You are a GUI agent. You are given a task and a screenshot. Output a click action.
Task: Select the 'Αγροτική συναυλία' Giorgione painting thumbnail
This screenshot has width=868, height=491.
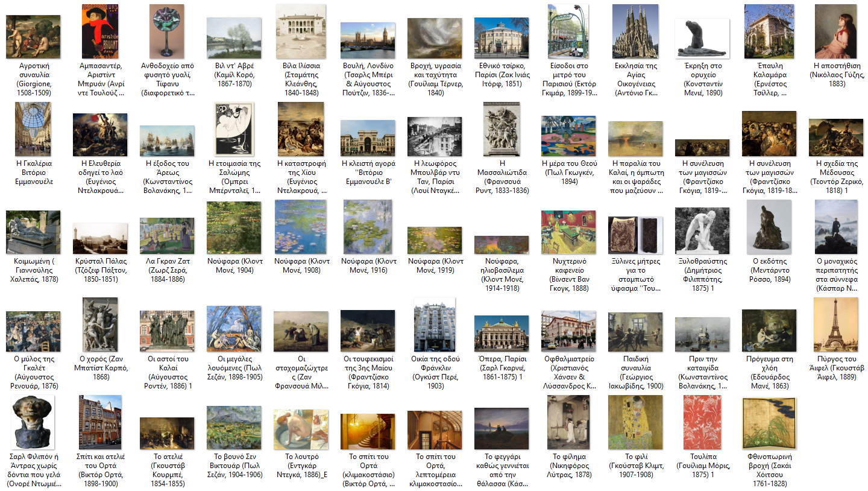[33, 36]
